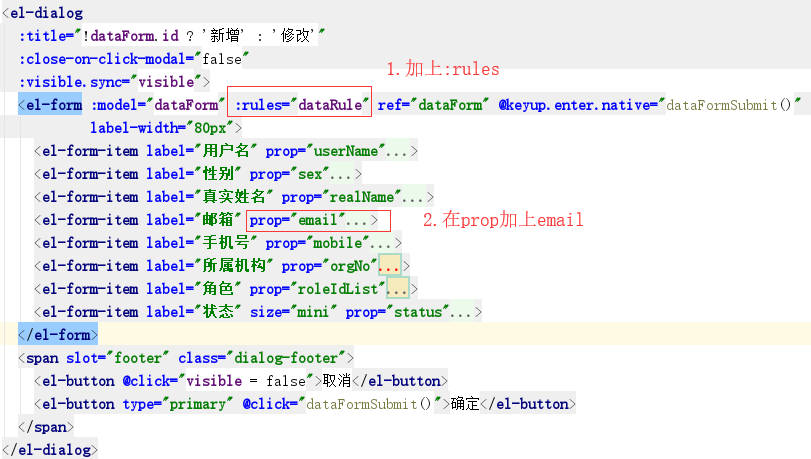Click the 性别 label value

[218, 174]
